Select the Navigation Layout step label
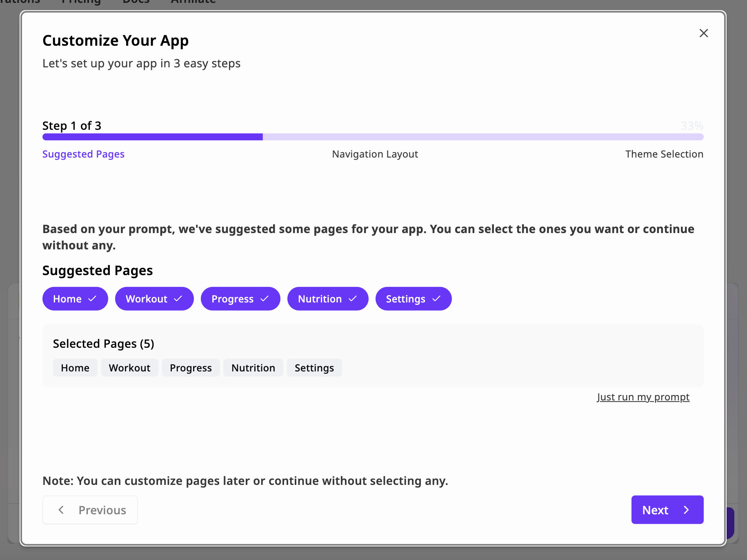The height and width of the screenshot is (560, 747). tap(375, 154)
